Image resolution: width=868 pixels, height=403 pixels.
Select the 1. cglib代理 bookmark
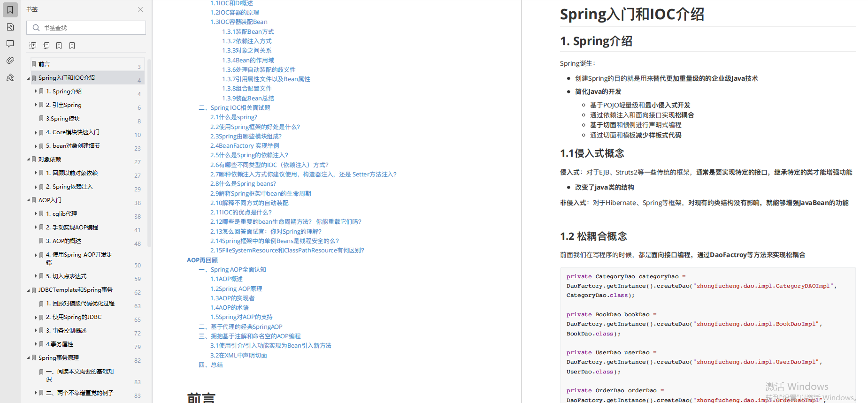tap(61, 214)
